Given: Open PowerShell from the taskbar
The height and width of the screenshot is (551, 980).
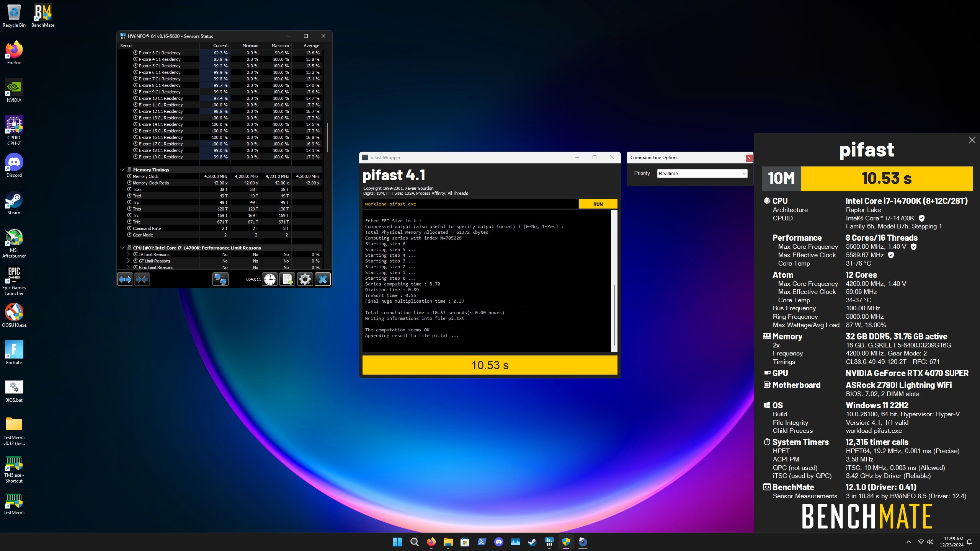Looking at the screenshot, I should [x=482, y=542].
